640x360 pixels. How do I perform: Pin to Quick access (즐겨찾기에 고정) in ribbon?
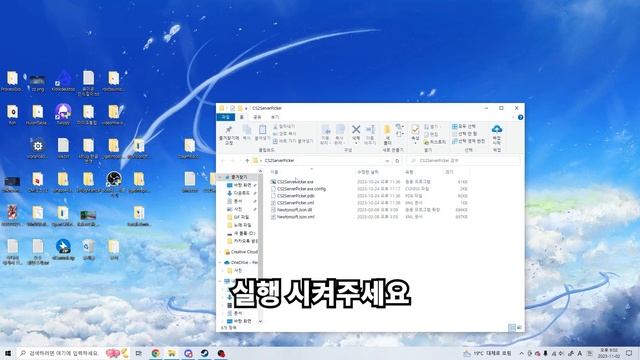coord(229,135)
